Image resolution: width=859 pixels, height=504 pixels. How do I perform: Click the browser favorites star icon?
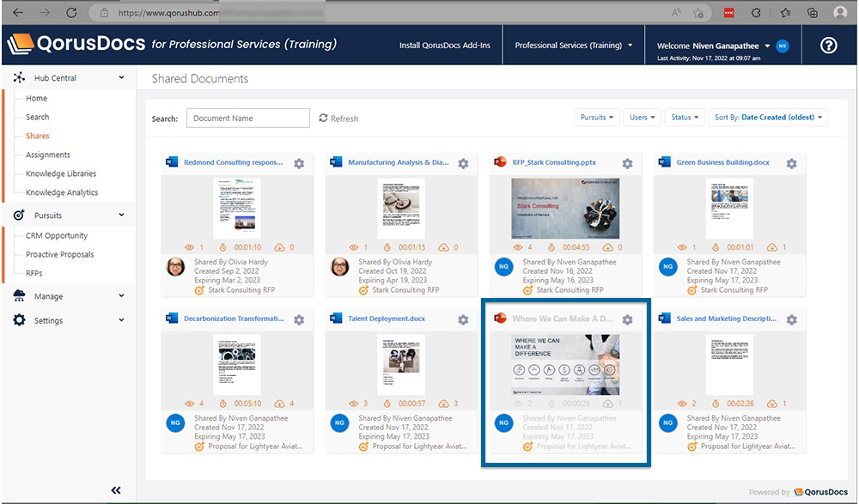698,13
